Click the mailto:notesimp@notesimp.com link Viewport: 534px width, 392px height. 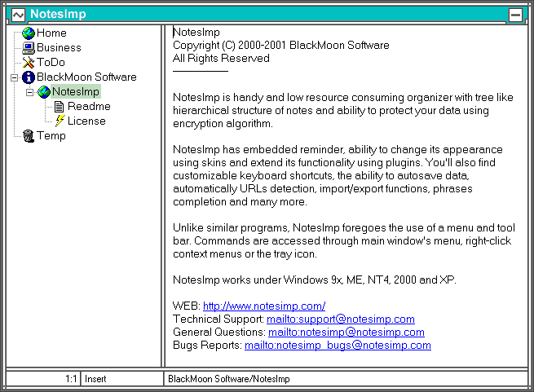point(346,332)
